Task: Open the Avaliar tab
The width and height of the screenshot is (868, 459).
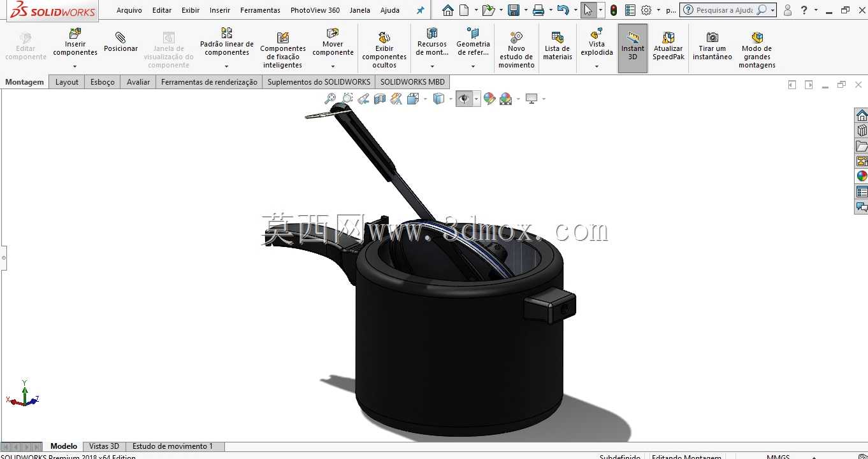Action: (x=138, y=82)
